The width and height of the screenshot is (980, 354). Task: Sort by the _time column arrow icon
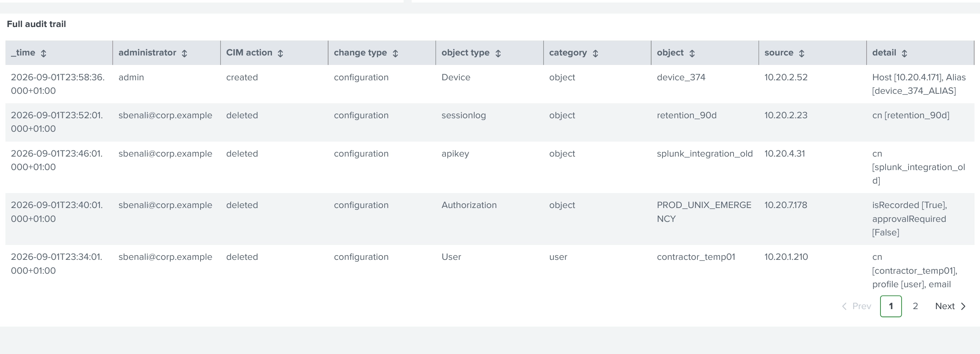pyautogui.click(x=43, y=53)
